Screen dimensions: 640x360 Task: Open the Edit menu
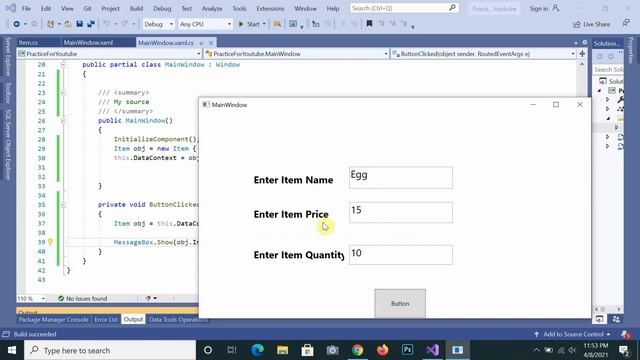tap(46, 8)
